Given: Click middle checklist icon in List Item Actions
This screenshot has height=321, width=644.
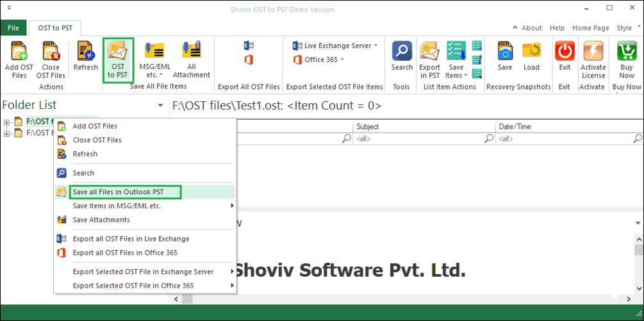Looking at the screenshot, I should point(477,60).
